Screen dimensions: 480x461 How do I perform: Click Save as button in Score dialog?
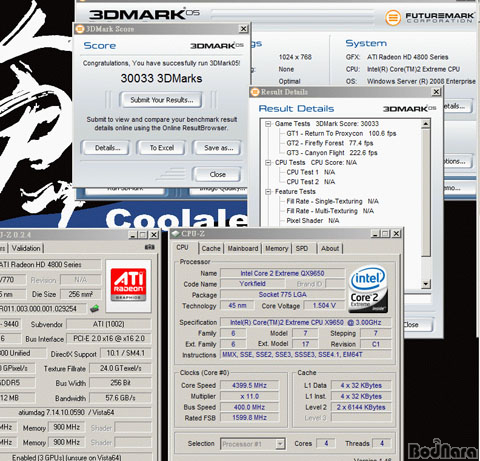click(x=218, y=148)
